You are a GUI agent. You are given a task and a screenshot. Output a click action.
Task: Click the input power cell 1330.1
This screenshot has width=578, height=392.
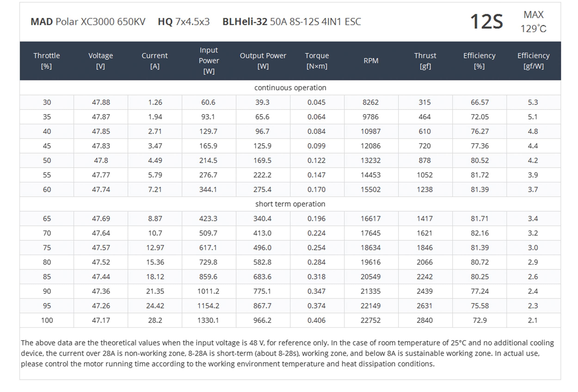coord(208,320)
